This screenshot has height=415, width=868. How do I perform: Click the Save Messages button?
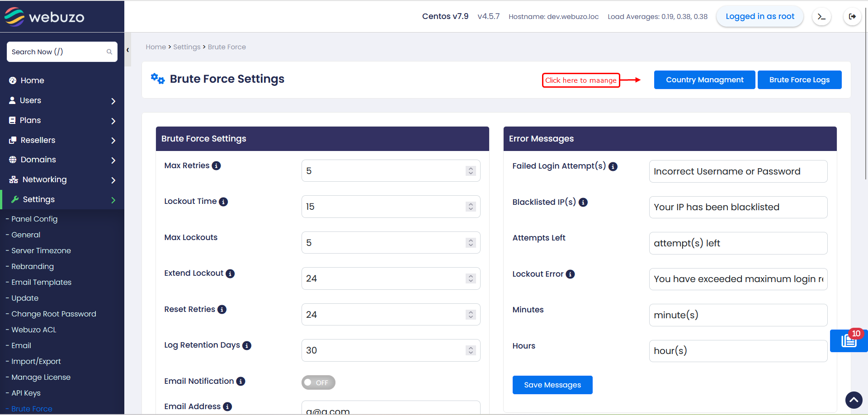point(552,385)
